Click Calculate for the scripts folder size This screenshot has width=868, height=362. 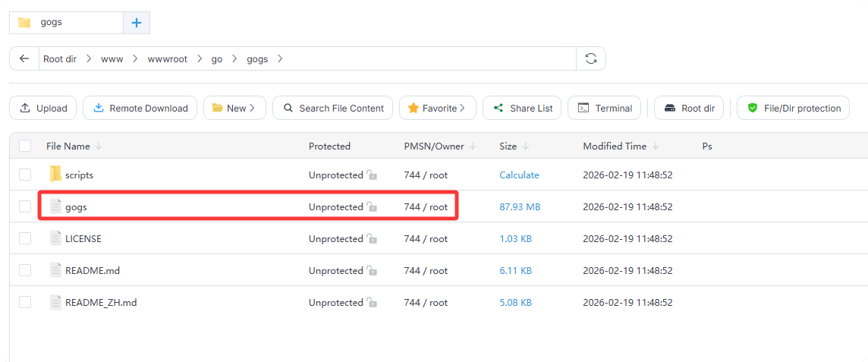(519, 175)
